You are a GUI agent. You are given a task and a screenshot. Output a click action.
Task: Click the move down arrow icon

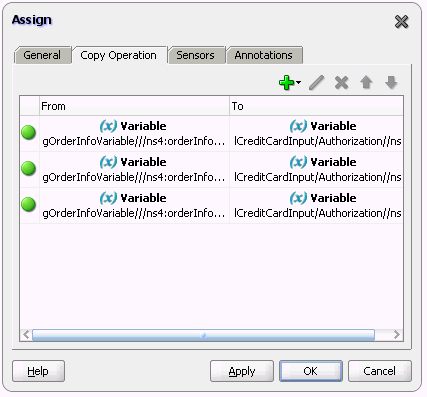[391, 82]
